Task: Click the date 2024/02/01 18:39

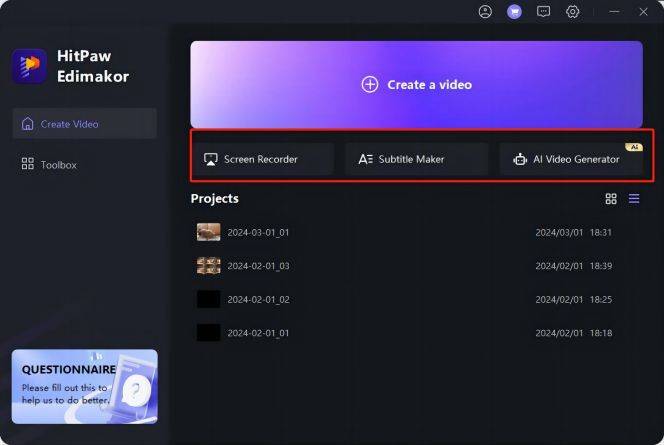Action: (x=574, y=266)
